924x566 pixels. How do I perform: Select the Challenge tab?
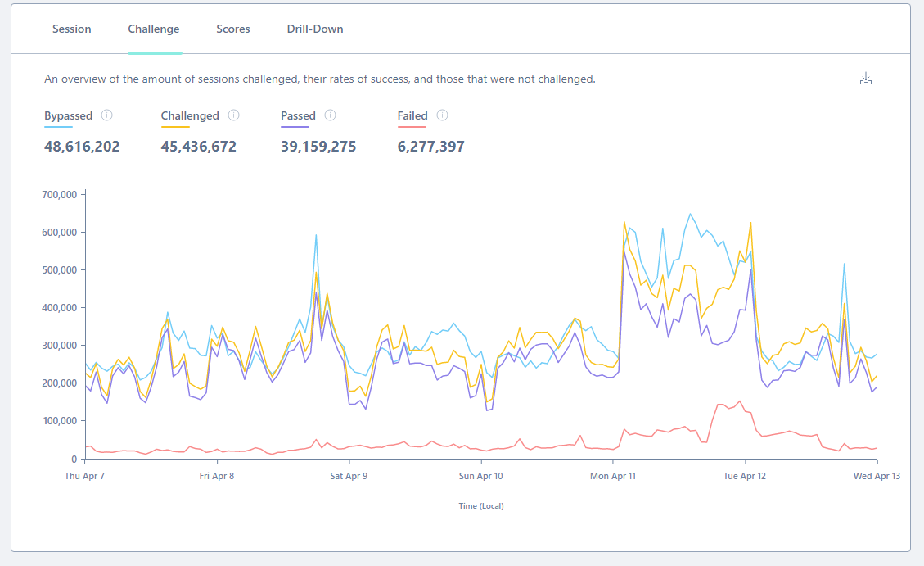[154, 29]
